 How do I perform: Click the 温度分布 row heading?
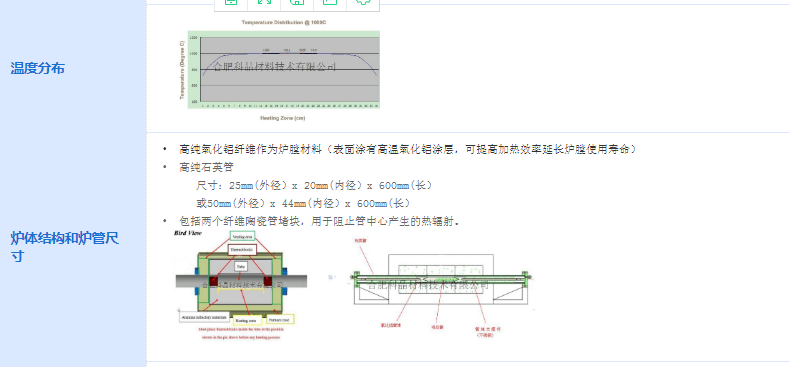coord(38,68)
